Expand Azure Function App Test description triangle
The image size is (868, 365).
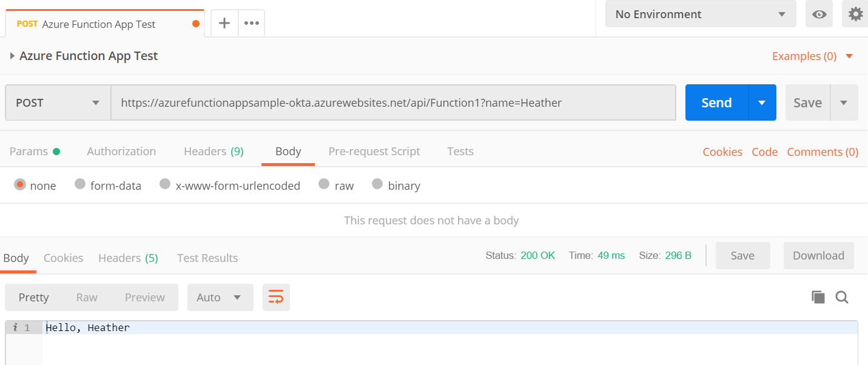12,56
